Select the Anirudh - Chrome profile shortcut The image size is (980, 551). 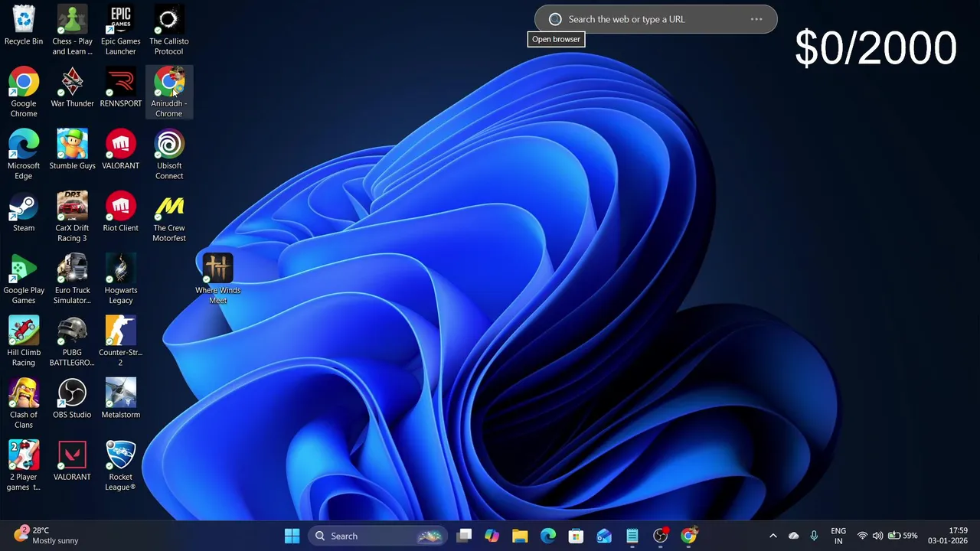click(x=168, y=93)
